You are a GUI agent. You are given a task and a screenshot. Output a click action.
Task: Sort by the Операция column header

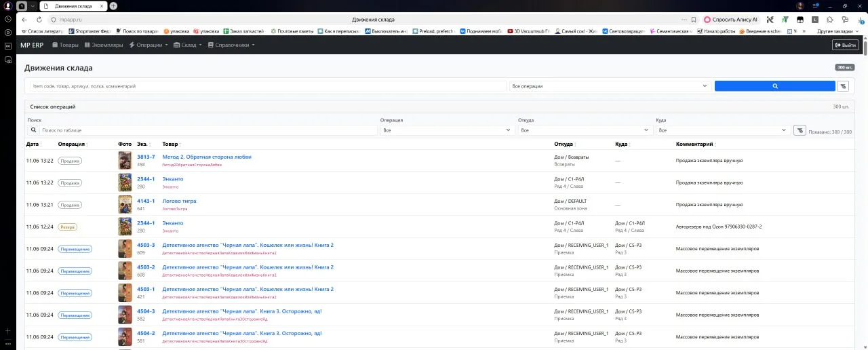[71, 144]
